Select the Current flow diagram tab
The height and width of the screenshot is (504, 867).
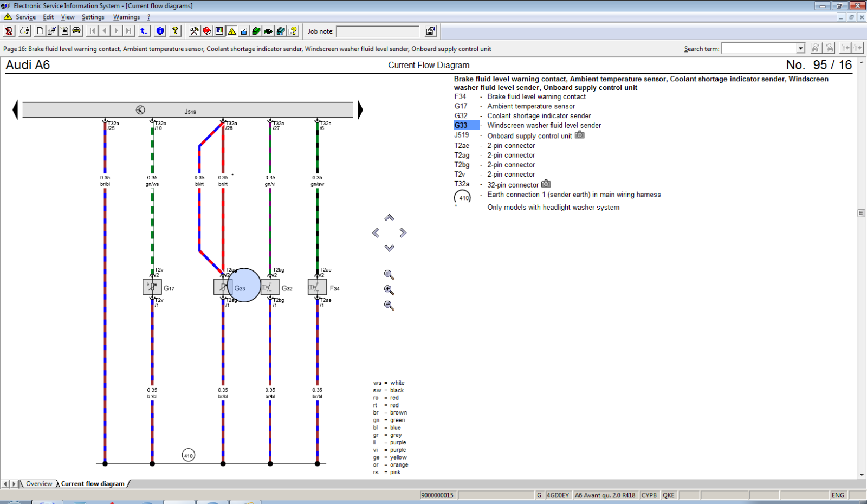point(93,484)
